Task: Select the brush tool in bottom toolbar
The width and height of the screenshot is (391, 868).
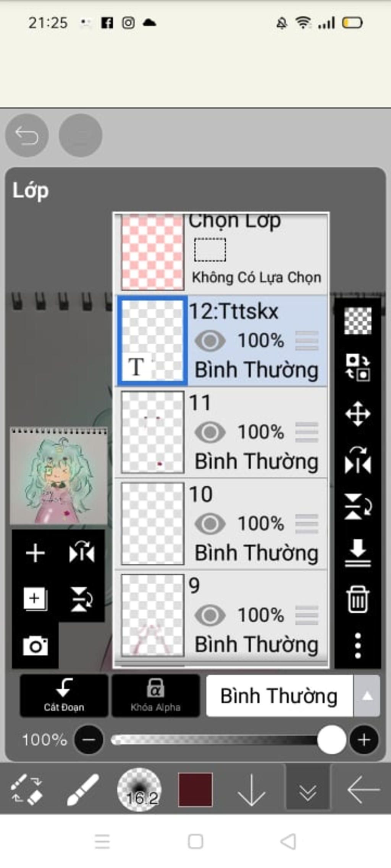Action: click(x=83, y=789)
